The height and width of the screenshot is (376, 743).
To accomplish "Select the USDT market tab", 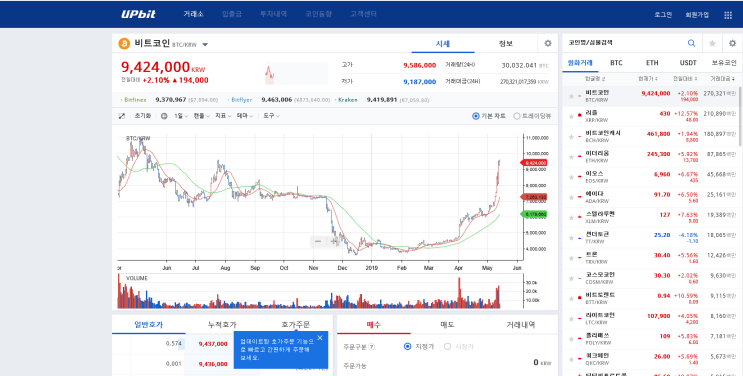I will 688,63.
